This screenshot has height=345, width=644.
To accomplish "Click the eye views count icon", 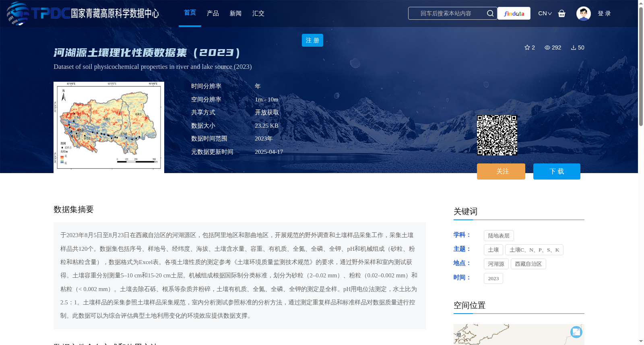I will pyautogui.click(x=547, y=48).
